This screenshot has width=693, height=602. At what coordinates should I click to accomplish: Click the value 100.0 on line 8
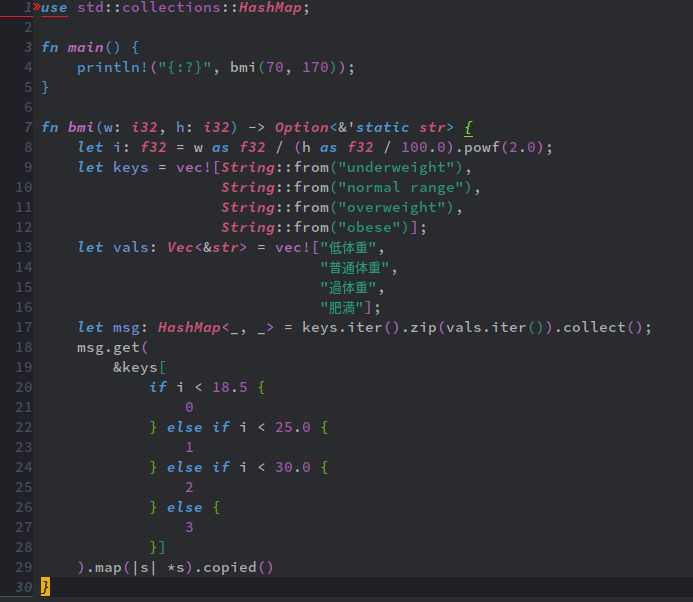pyautogui.click(x=423, y=147)
